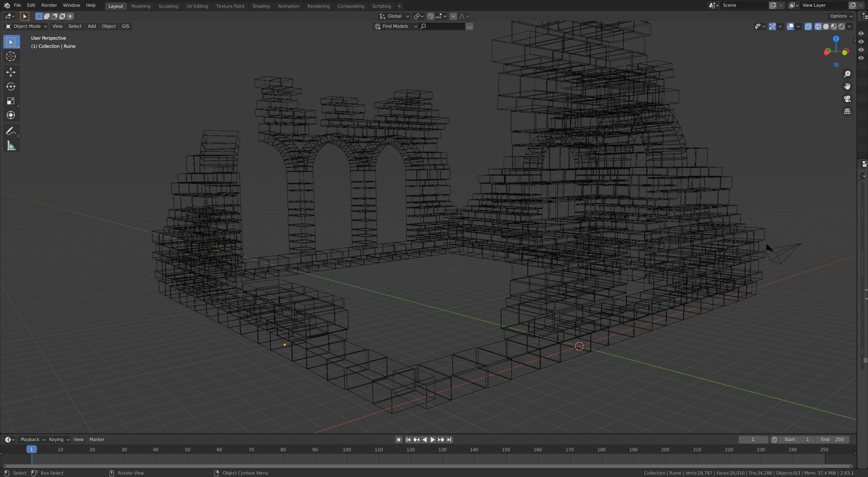The image size is (868, 477).
Task: Click the Options button
Action: pos(841,16)
